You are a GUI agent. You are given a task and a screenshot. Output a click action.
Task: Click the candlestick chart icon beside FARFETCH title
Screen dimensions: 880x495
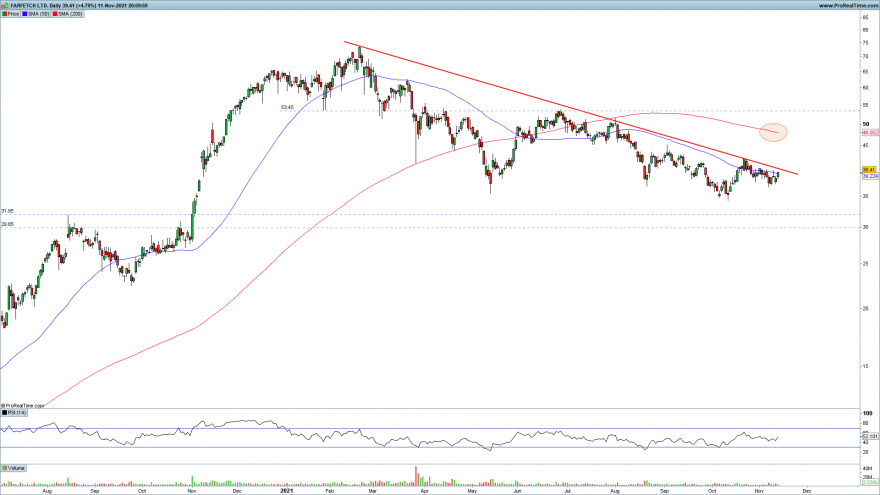pyautogui.click(x=5, y=6)
